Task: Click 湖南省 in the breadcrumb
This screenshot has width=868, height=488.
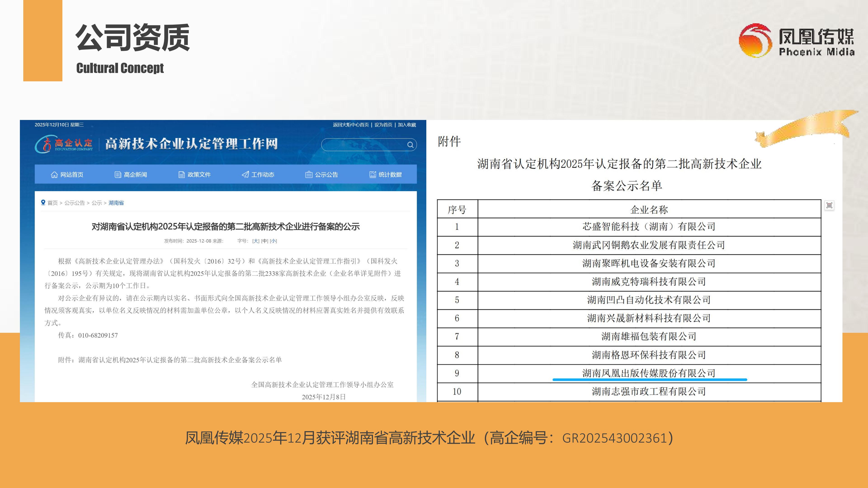Action: pyautogui.click(x=116, y=203)
